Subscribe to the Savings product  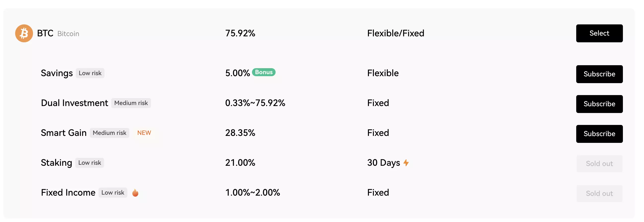(599, 74)
